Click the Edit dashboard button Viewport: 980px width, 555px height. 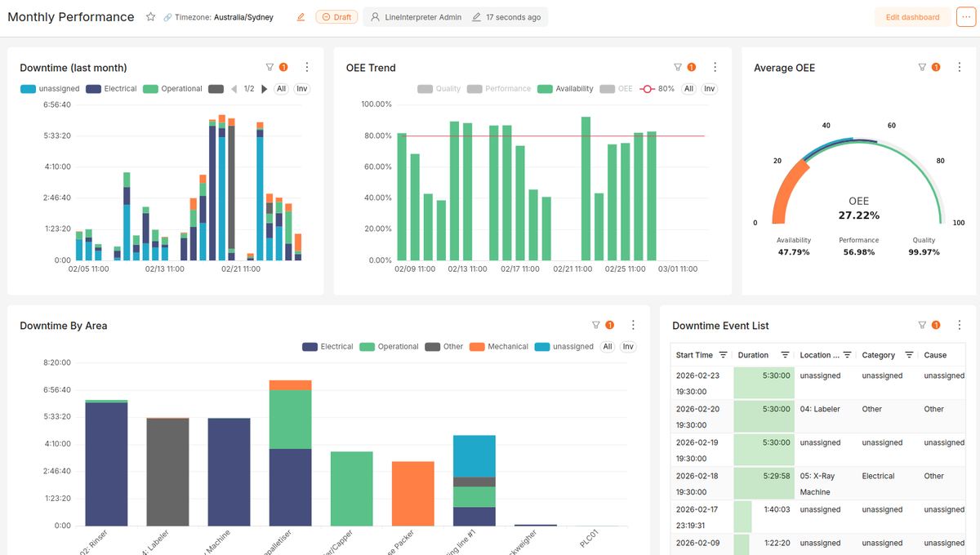click(x=912, y=16)
